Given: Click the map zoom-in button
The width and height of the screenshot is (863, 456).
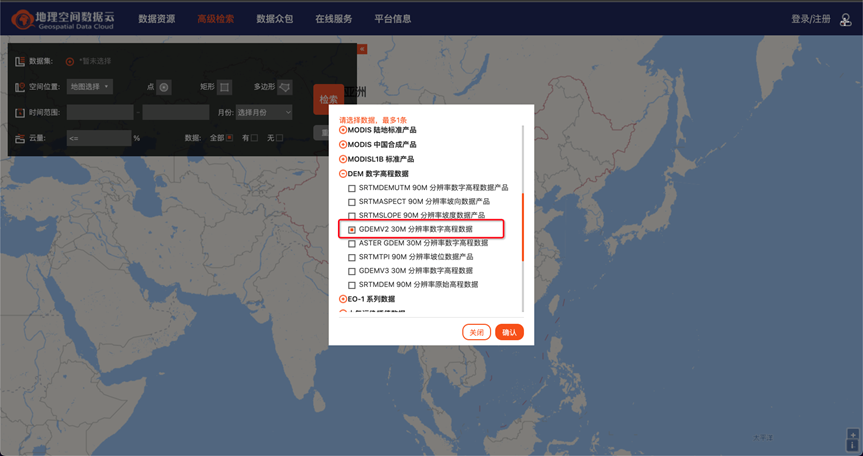Looking at the screenshot, I should tap(853, 435).
